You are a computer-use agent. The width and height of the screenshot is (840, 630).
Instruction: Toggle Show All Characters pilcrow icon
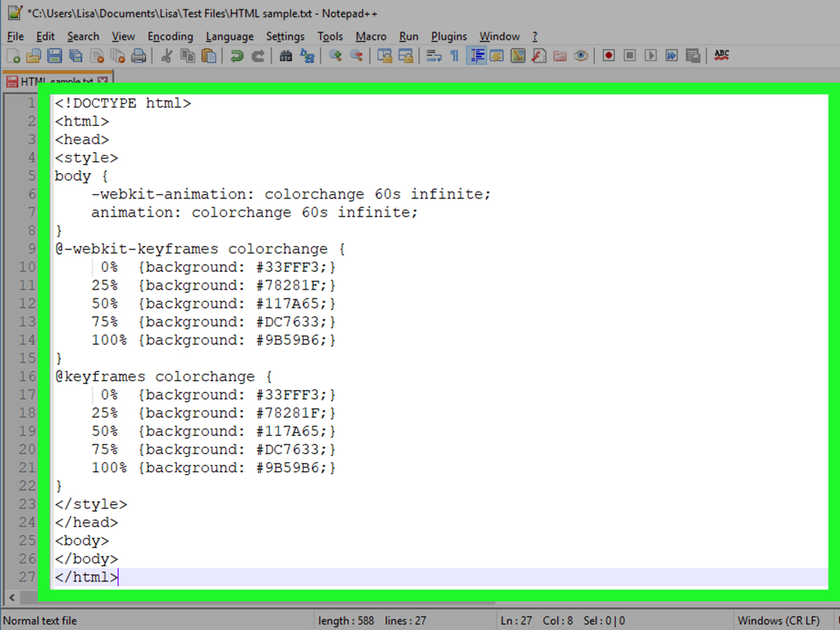(x=454, y=56)
